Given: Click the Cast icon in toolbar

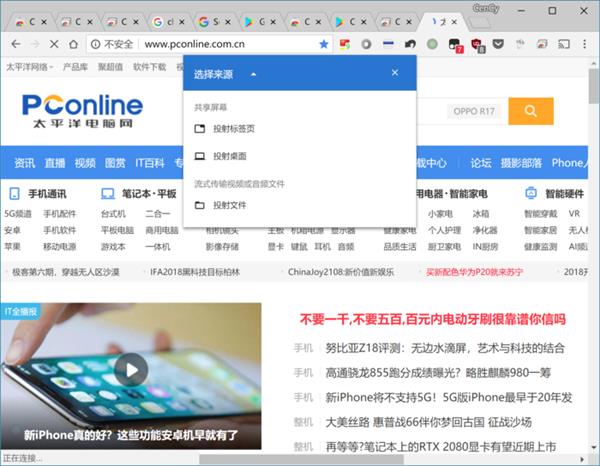Looking at the screenshot, I should click(x=564, y=44).
